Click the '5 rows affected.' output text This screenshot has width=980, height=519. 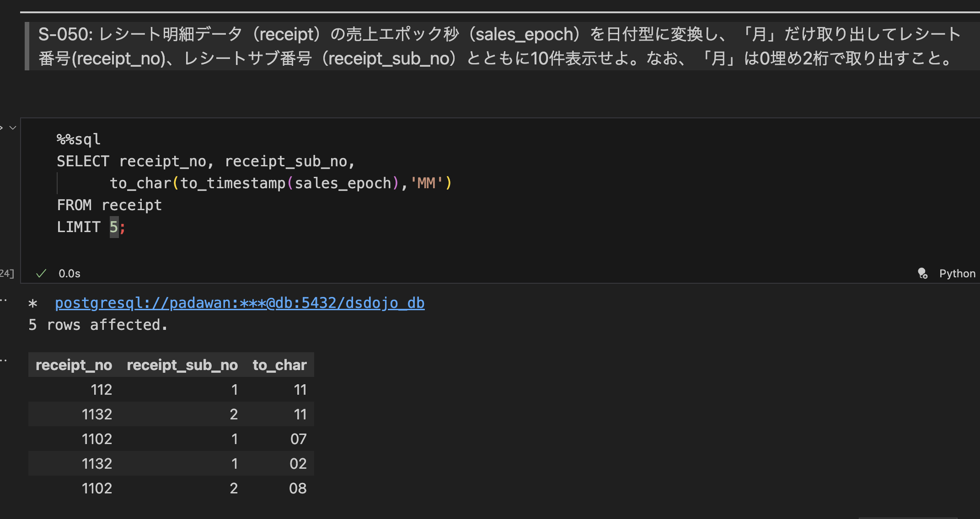pos(98,325)
